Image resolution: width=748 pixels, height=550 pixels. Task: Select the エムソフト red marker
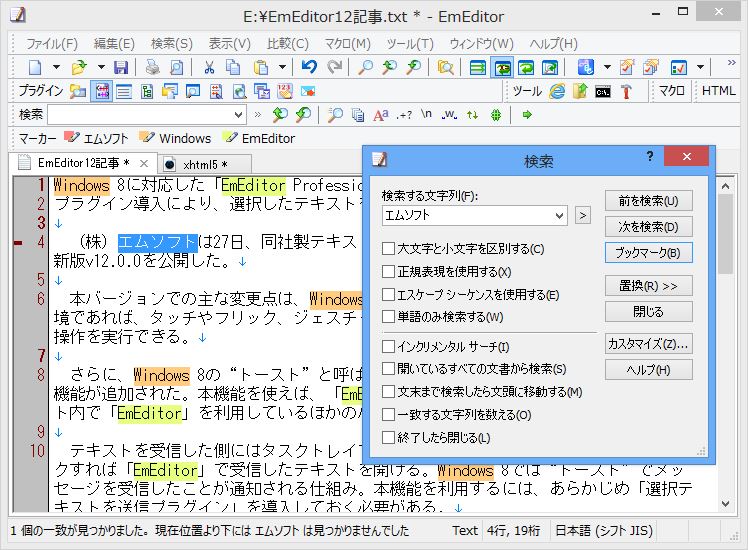click(96, 138)
